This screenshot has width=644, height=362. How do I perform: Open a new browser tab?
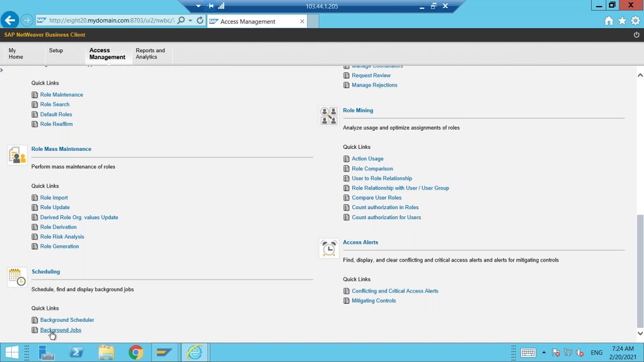[313, 21]
